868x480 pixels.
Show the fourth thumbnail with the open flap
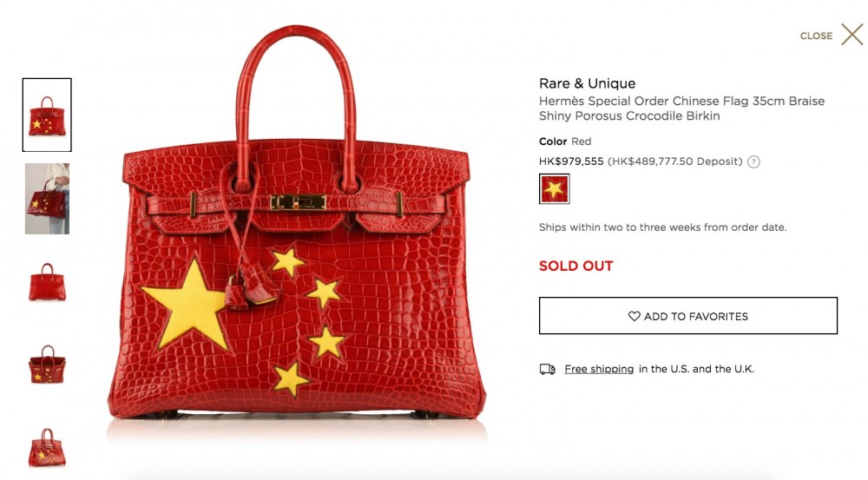pos(47,365)
